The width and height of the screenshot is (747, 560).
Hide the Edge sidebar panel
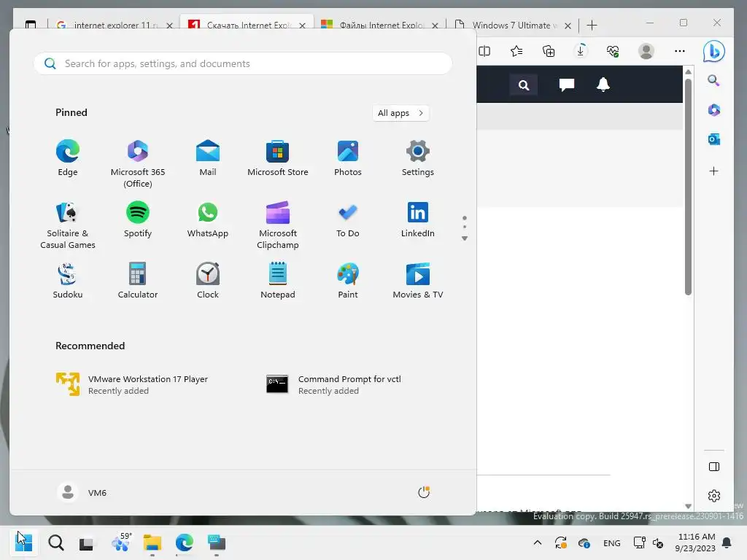click(x=713, y=467)
